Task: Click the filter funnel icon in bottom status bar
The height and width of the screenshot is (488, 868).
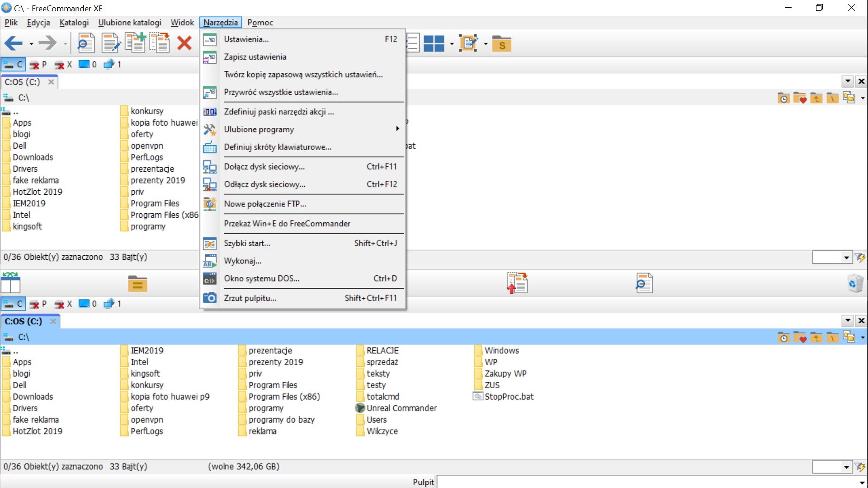Action: click(860, 467)
